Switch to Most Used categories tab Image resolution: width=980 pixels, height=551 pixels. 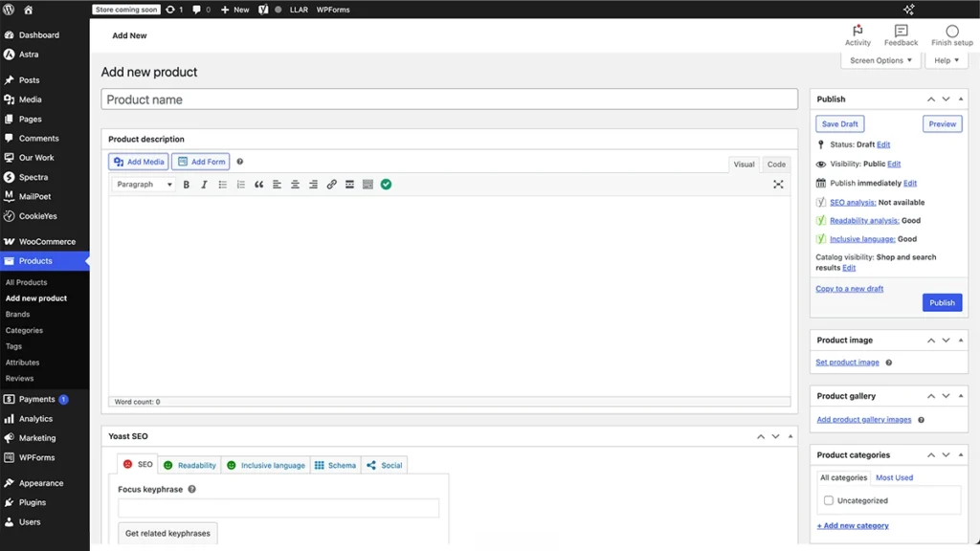click(894, 477)
